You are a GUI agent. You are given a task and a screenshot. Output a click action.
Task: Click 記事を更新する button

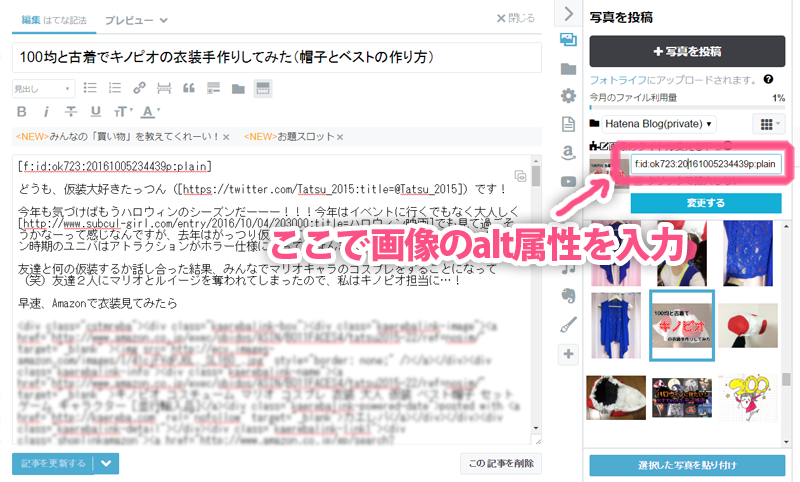click(53, 463)
